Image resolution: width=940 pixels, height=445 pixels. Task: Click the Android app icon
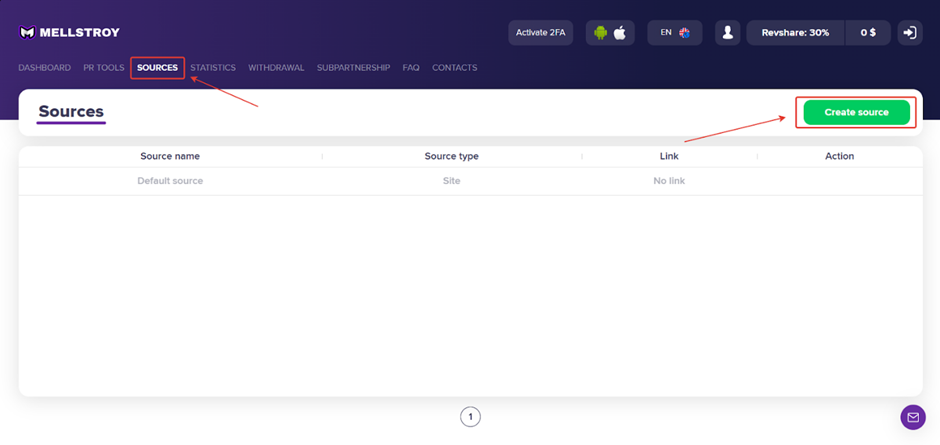(x=600, y=33)
